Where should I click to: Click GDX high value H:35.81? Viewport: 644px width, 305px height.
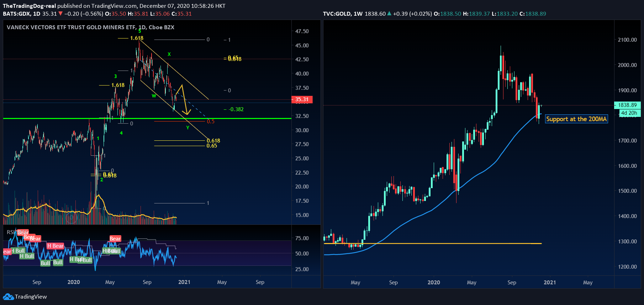click(138, 14)
